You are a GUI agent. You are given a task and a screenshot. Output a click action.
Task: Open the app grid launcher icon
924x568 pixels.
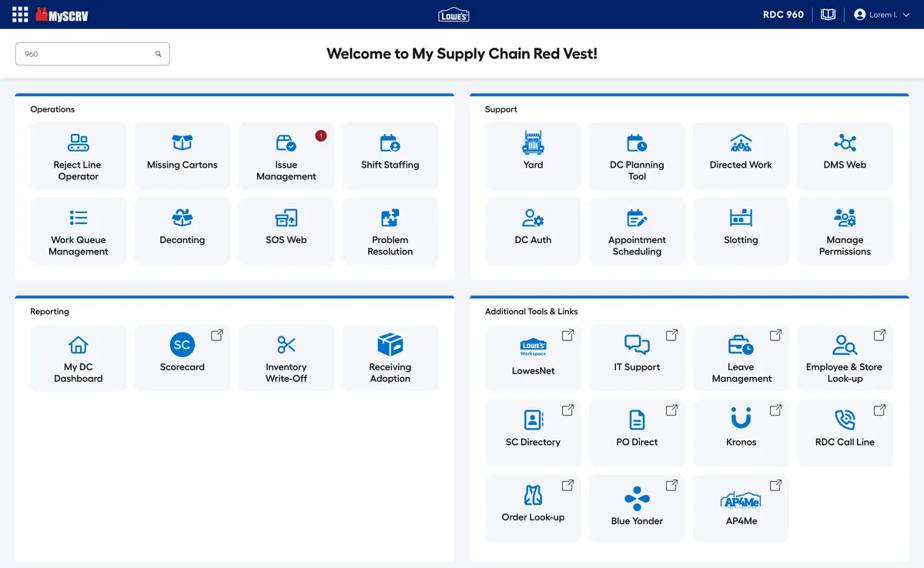pos(20,15)
